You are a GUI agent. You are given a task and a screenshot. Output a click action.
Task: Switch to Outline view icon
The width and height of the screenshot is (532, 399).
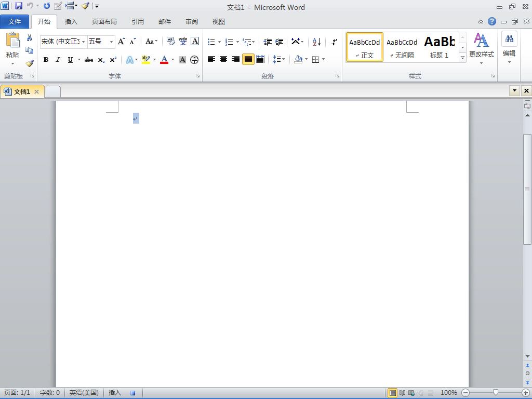click(x=421, y=393)
